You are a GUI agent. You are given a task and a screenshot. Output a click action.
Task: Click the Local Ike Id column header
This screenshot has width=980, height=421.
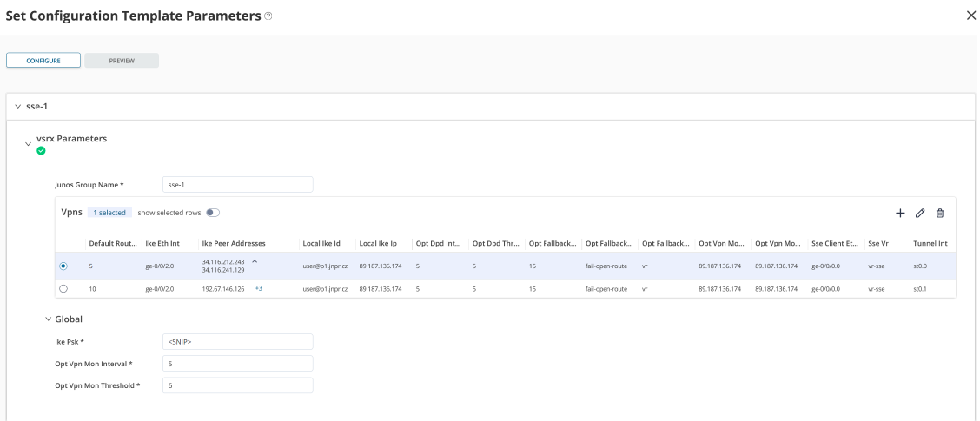[x=321, y=243]
